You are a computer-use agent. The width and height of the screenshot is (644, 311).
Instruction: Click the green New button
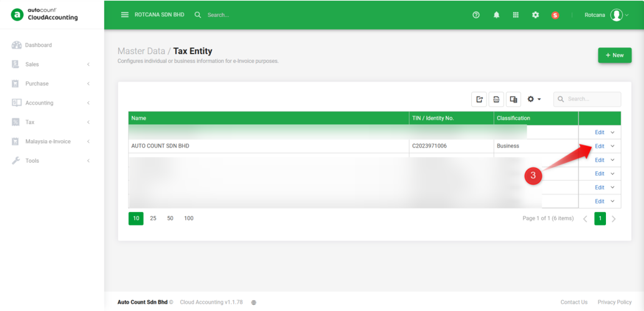click(x=615, y=55)
